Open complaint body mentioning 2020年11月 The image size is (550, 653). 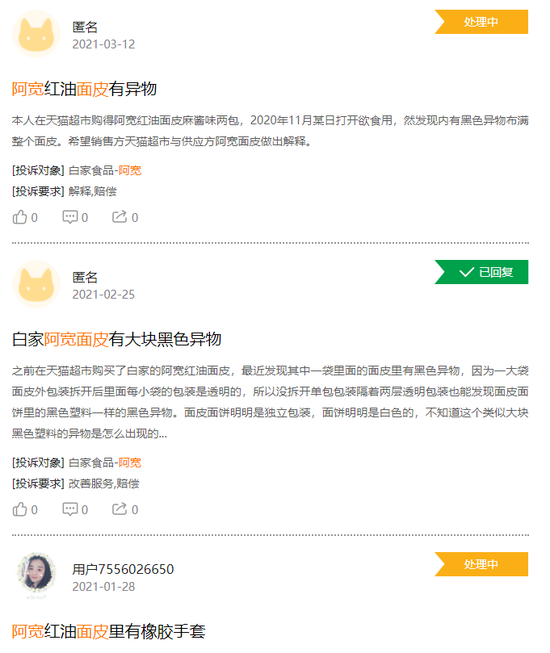tap(270, 131)
